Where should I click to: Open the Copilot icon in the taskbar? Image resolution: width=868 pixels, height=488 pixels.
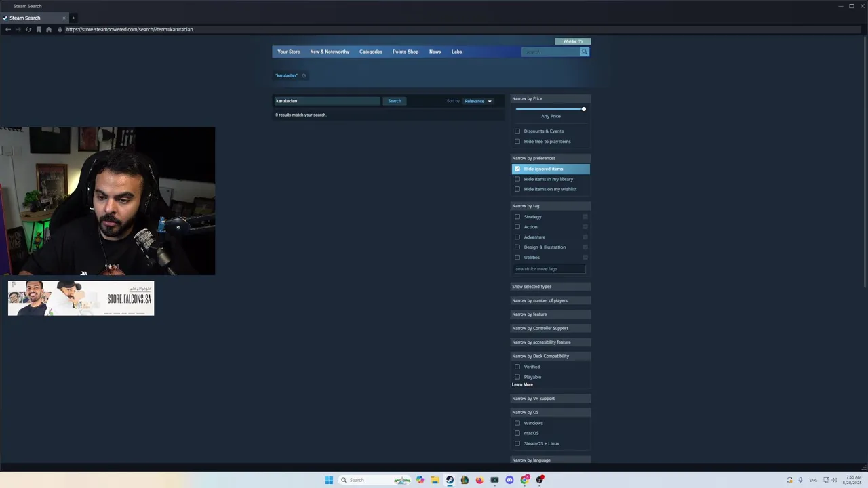[x=420, y=480]
